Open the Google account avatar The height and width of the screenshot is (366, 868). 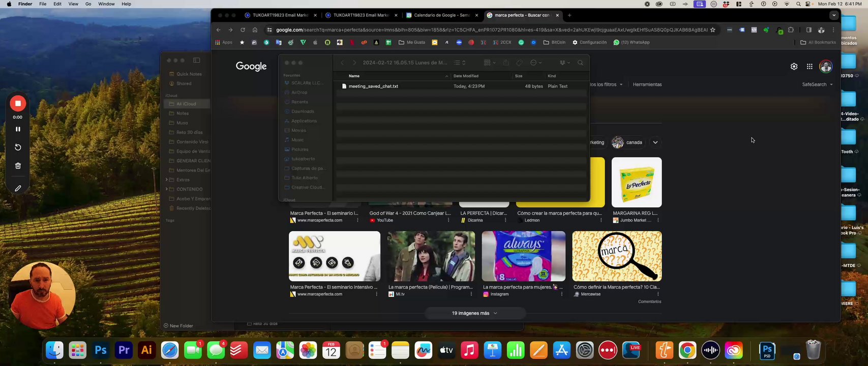coord(826,67)
